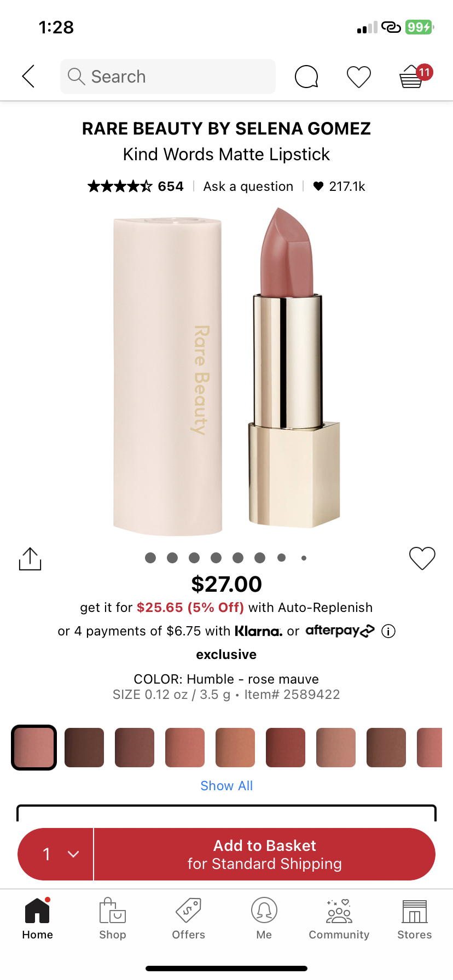The width and height of the screenshot is (453, 980).
Task: Tap the Ask a question link
Action: coord(248,186)
